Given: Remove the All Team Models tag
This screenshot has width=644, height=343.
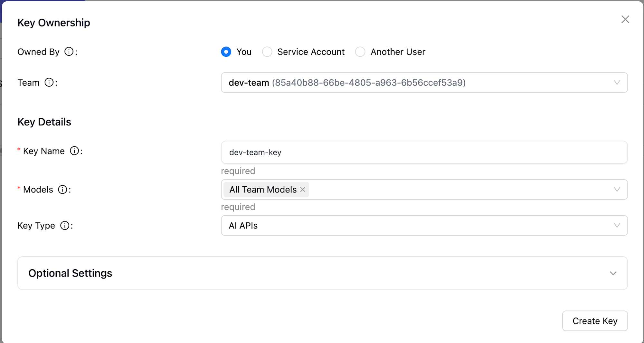Looking at the screenshot, I should click(303, 190).
